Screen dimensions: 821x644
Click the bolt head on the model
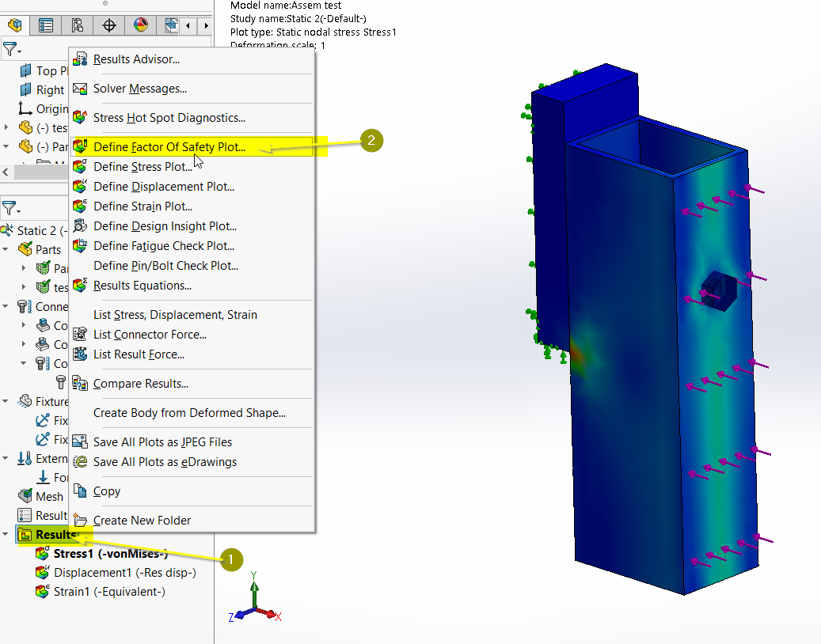click(x=719, y=290)
